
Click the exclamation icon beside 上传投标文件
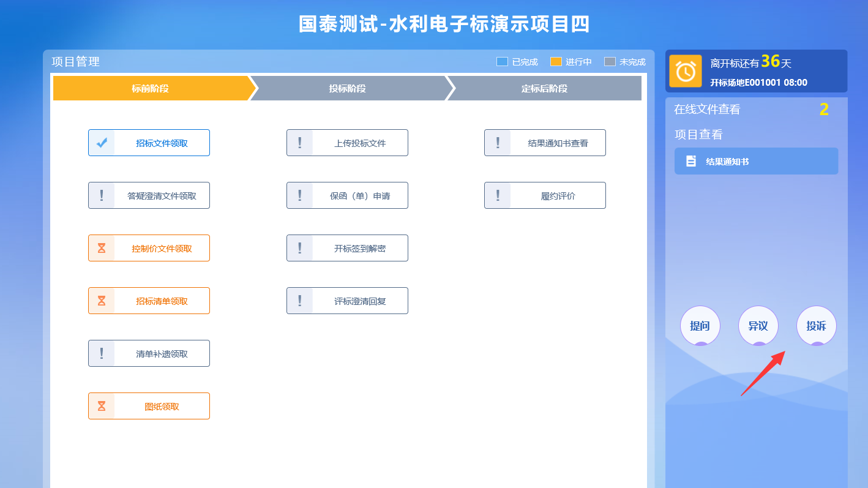pyautogui.click(x=300, y=143)
